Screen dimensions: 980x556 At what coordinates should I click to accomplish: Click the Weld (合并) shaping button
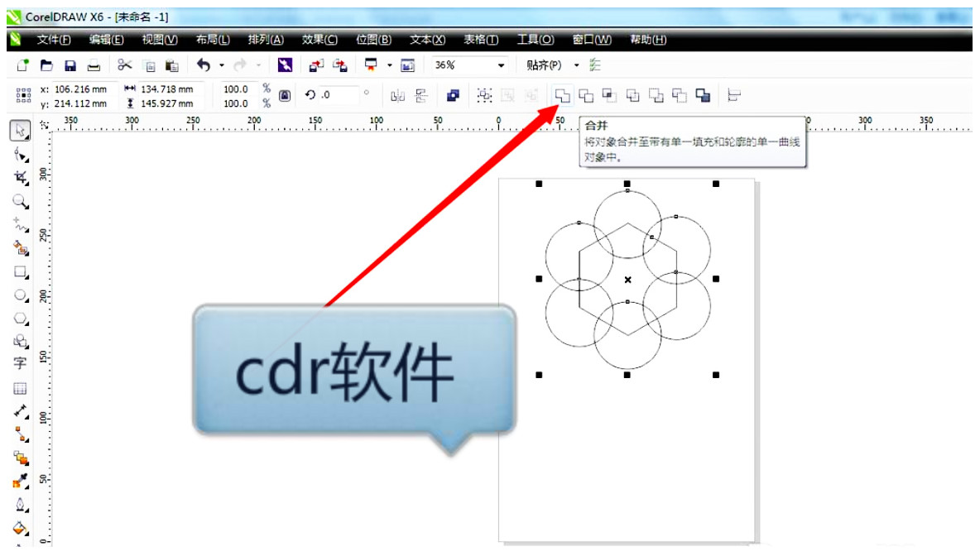click(x=562, y=96)
